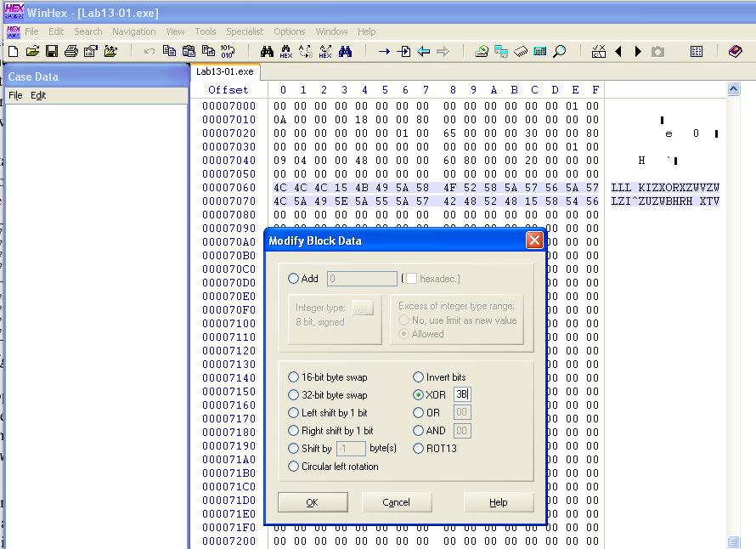Open the Options menu

pos(290,31)
